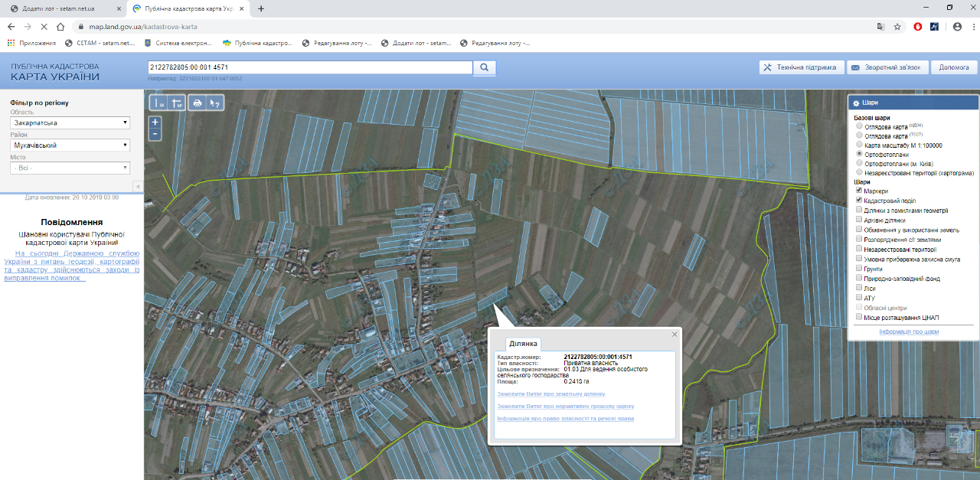Screen dimensions: 980x480
Task: Collapse the left sidebar panel arrow
Action: point(138,187)
